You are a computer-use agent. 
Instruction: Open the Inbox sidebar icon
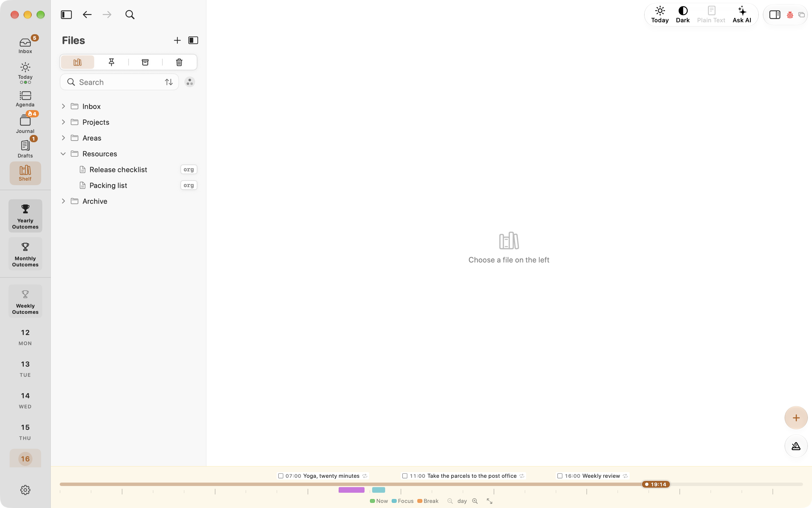[x=25, y=45]
